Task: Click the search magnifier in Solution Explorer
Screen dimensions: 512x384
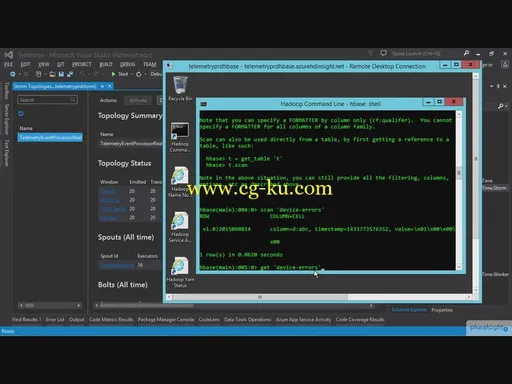Action: [500, 106]
